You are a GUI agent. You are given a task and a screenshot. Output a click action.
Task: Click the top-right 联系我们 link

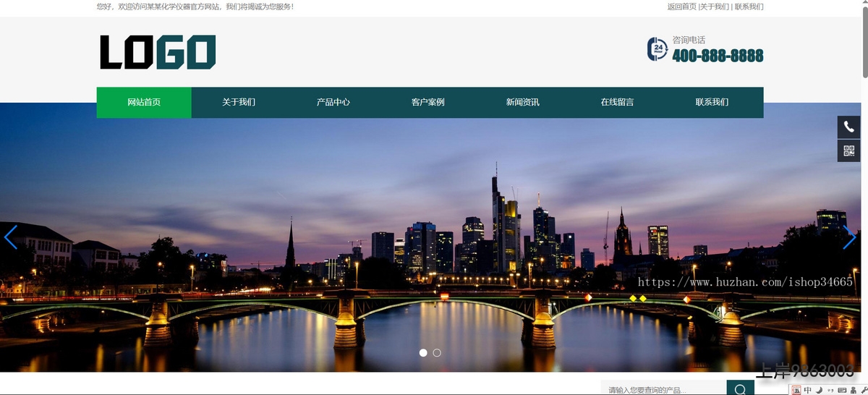[x=749, y=7]
